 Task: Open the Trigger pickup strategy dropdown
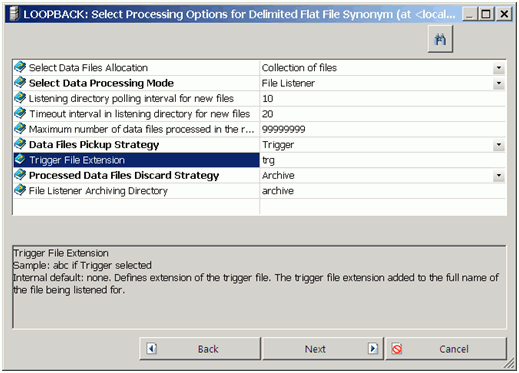pyautogui.click(x=499, y=145)
